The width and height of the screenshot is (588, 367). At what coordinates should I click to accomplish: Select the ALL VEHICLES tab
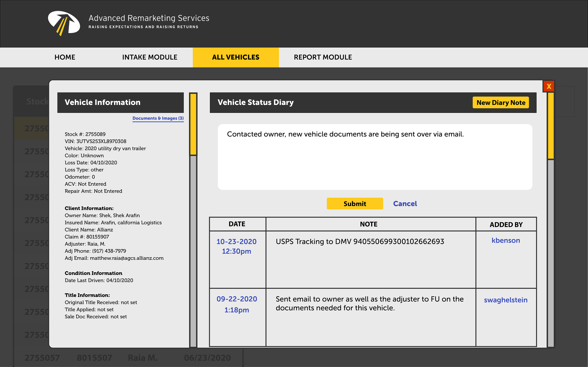click(x=236, y=57)
